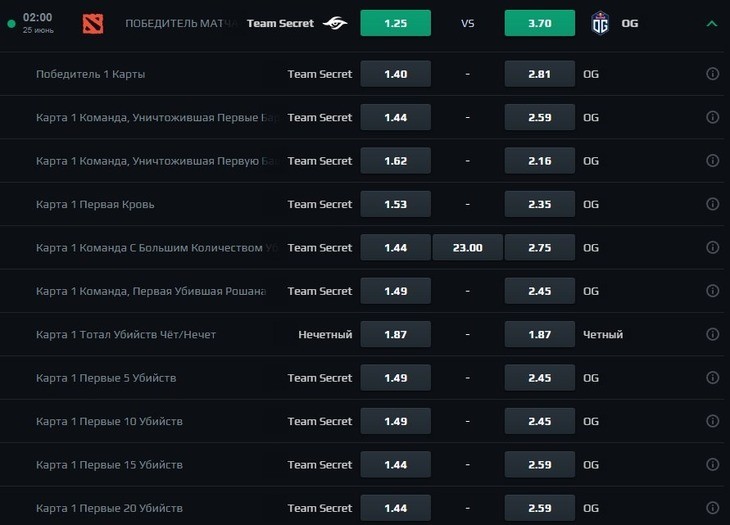Show info for Первые 20 Убийств row

pyautogui.click(x=712, y=508)
